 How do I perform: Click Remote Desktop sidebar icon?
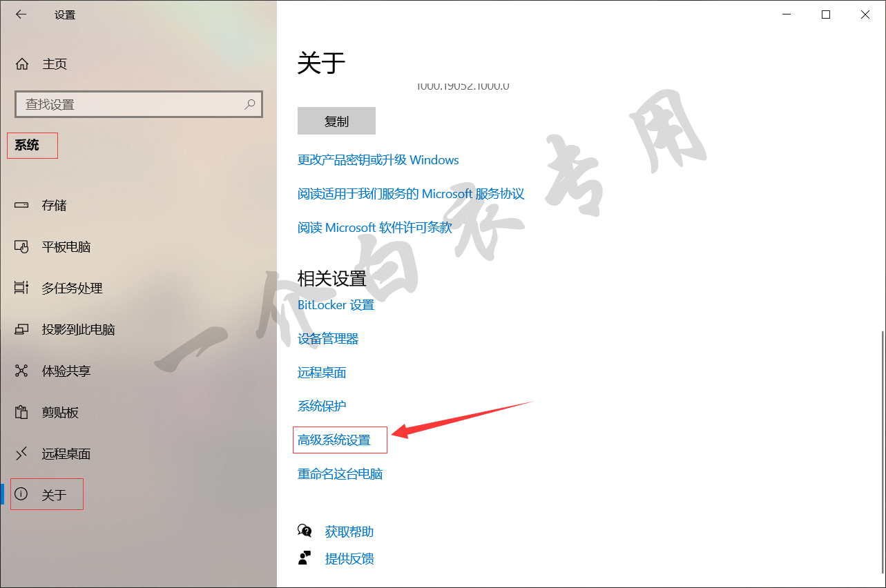click(21, 453)
